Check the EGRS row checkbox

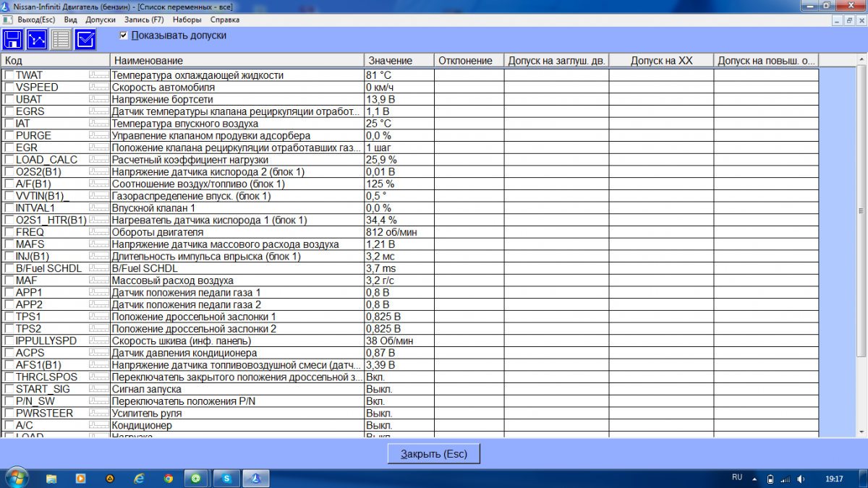tap(9, 111)
